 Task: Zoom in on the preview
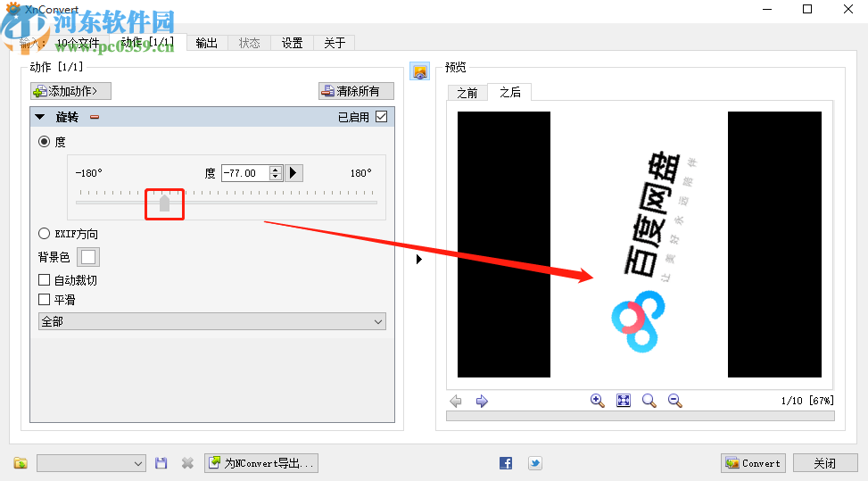597,400
